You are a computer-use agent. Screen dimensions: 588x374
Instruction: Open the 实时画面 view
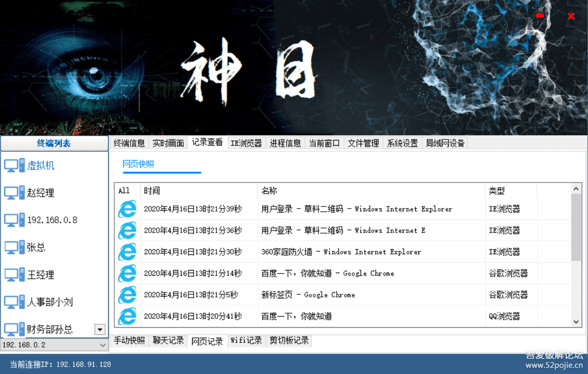point(168,142)
